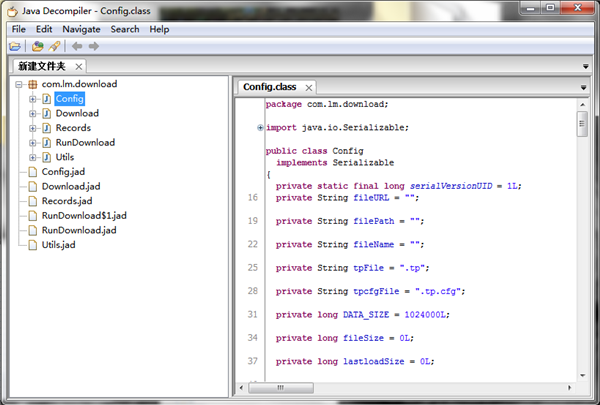The image size is (600, 405).
Task: Select the Records class in tree
Action: 73,128
